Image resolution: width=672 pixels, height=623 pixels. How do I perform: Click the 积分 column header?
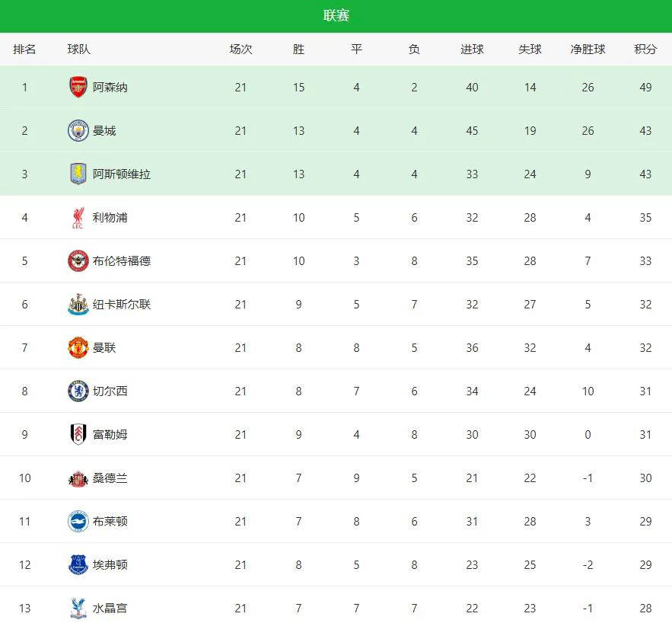(x=645, y=50)
